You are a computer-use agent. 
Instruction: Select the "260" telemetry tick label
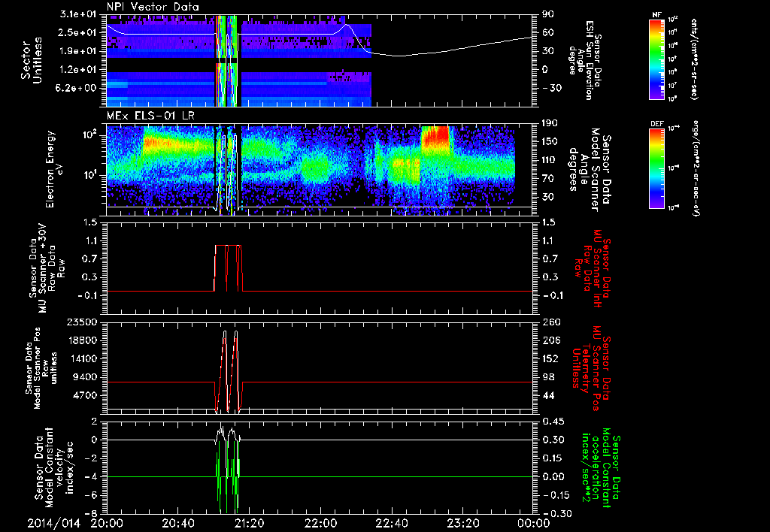point(550,322)
